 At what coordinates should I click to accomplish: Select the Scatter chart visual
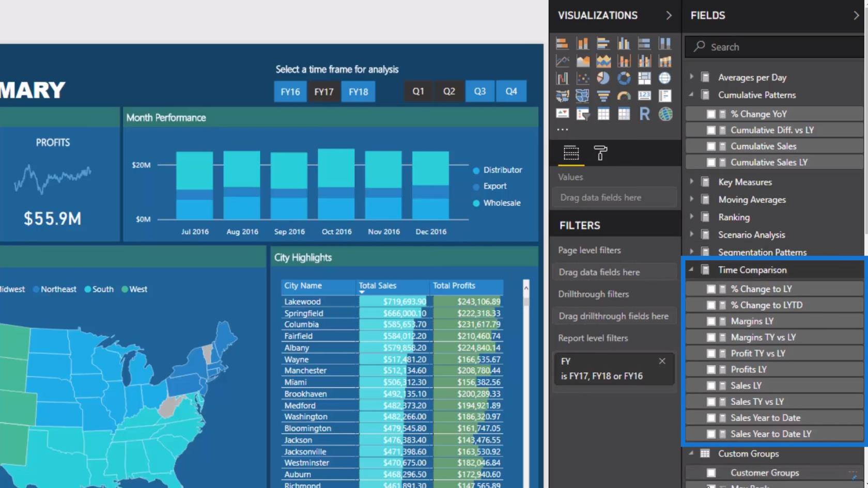coord(583,78)
